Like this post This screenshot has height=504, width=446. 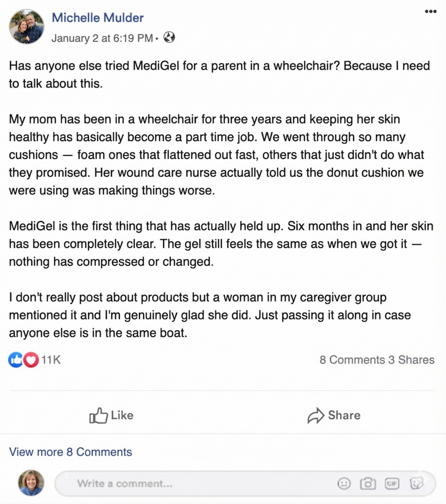coord(111,415)
